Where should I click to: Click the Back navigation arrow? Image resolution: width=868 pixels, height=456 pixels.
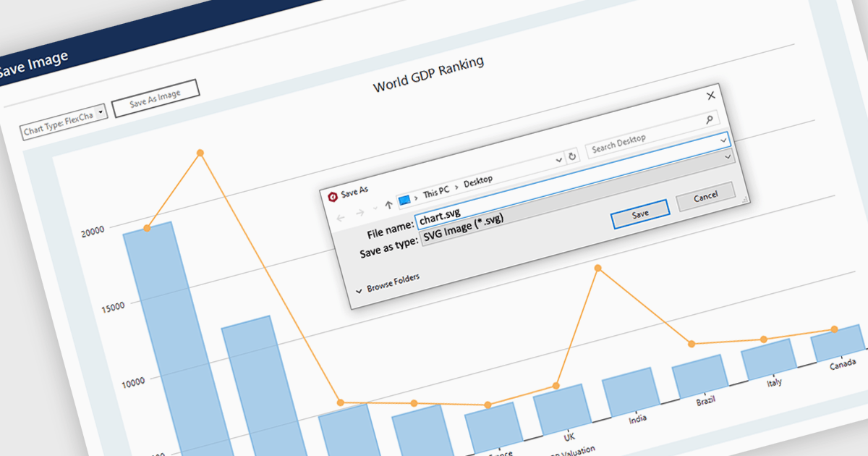pos(342,217)
